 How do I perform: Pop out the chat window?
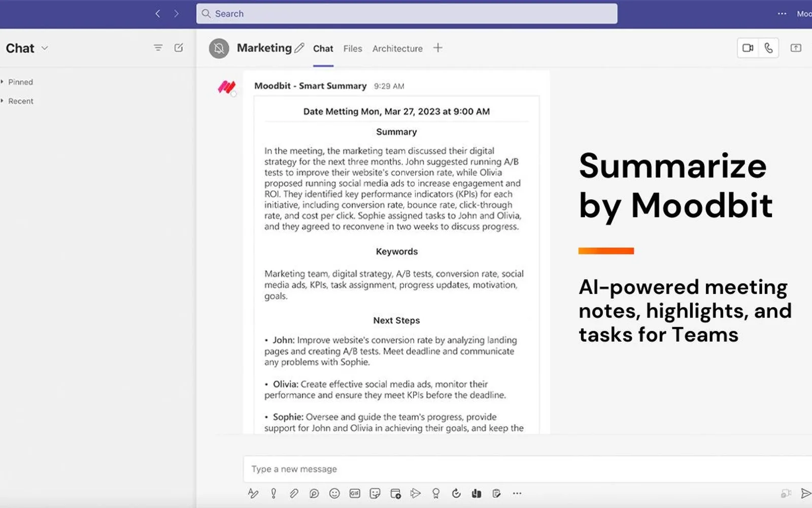(796, 48)
